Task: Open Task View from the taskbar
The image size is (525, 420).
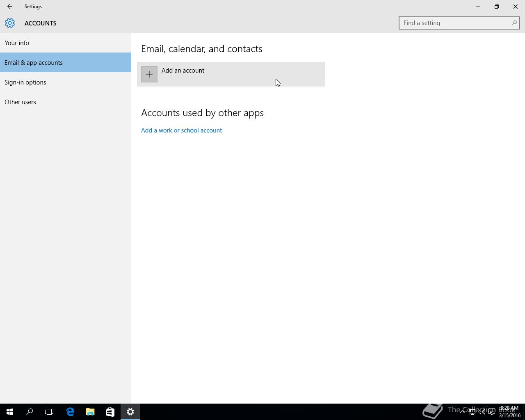Action: pyautogui.click(x=49, y=412)
